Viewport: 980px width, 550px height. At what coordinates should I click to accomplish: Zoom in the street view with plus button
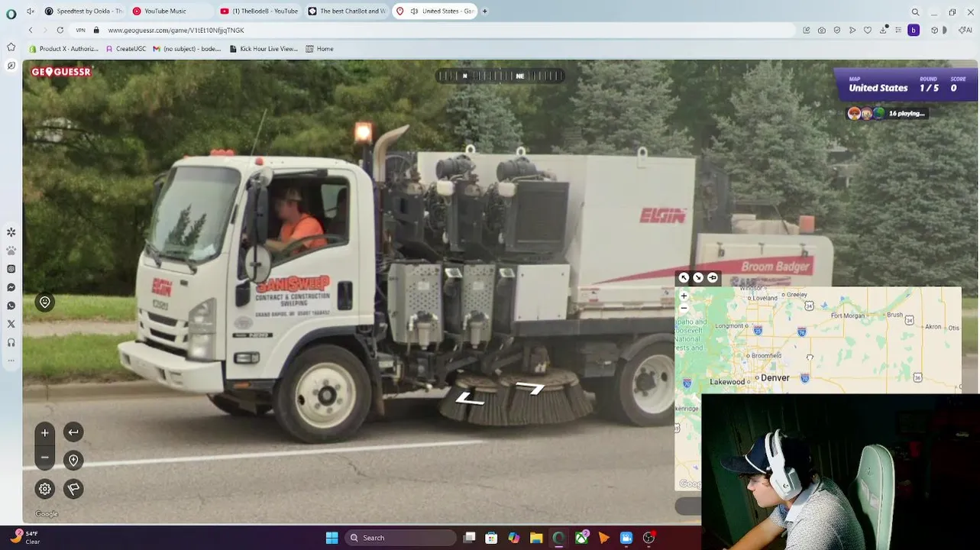click(x=45, y=433)
